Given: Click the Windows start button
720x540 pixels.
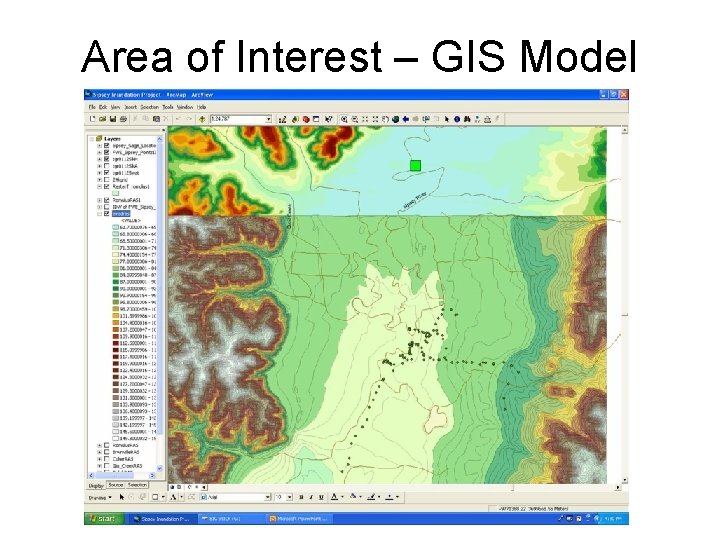Looking at the screenshot, I should [104, 519].
